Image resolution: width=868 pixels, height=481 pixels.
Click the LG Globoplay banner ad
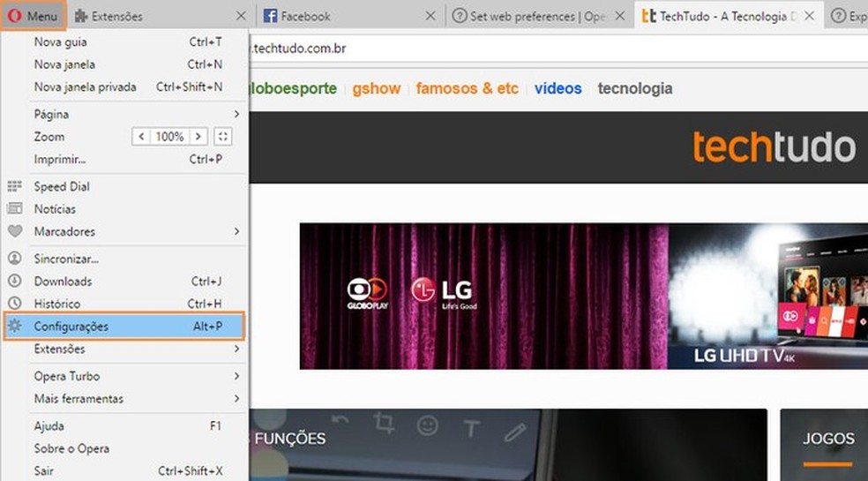[x=583, y=296]
